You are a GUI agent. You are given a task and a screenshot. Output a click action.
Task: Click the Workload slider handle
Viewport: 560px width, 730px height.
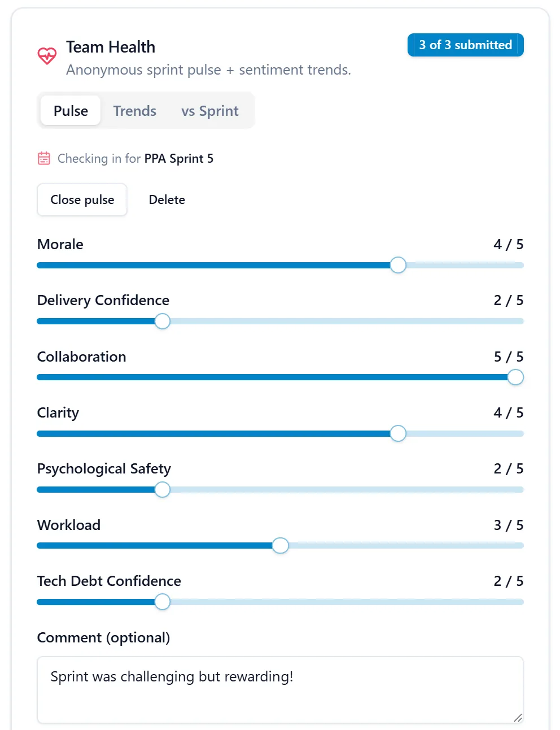point(281,546)
